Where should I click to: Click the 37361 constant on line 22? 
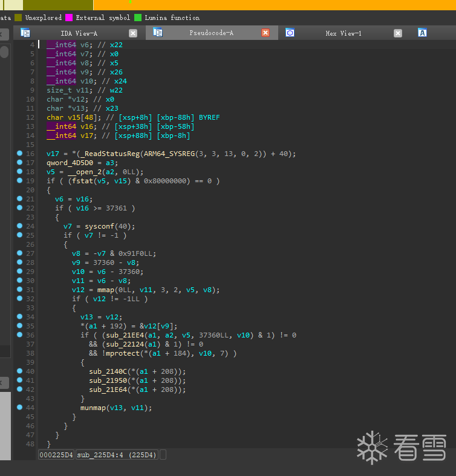pos(116,208)
